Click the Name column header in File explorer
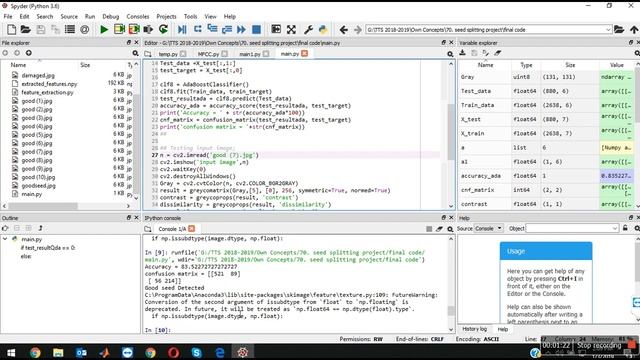The image size is (640, 360). pos(18,65)
